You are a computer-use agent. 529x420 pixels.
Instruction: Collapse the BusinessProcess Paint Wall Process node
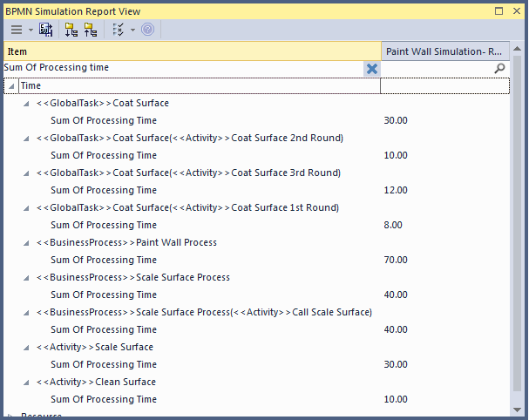tap(27, 242)
